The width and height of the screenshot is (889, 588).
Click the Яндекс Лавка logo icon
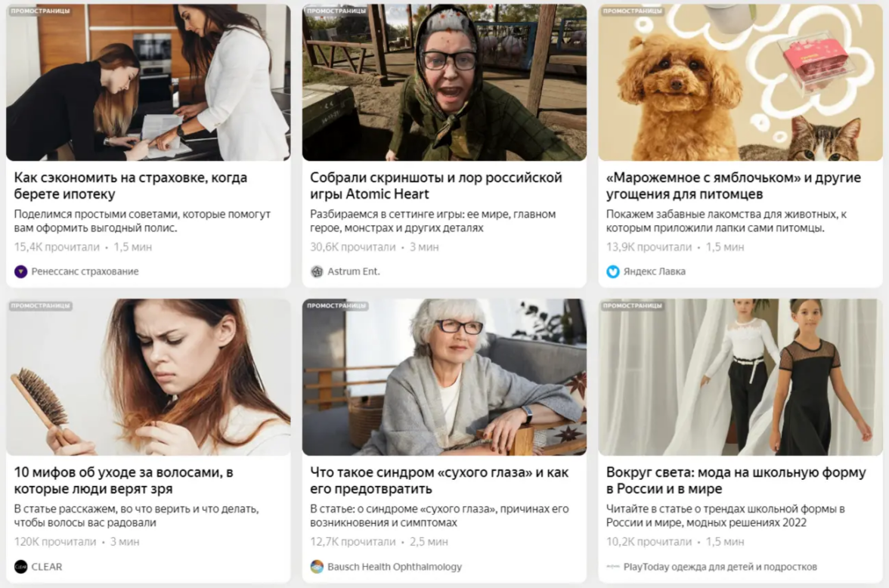click(613, 271)
